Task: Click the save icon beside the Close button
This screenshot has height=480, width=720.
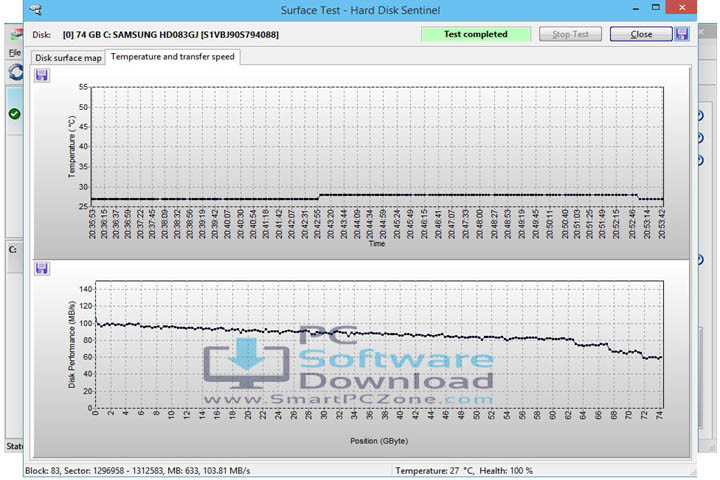Action: click(682, 34)
